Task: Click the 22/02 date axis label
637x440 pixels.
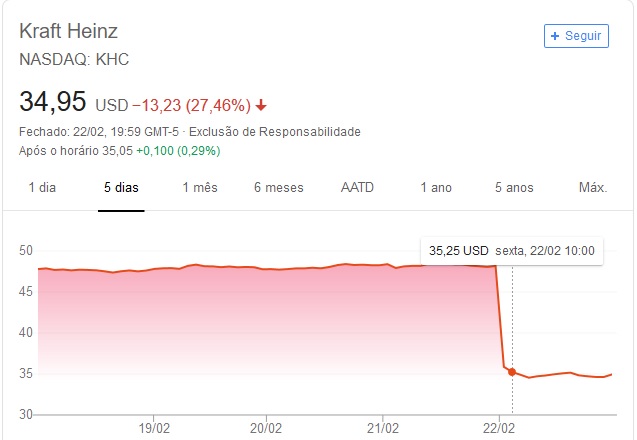Action: (499, 426)
